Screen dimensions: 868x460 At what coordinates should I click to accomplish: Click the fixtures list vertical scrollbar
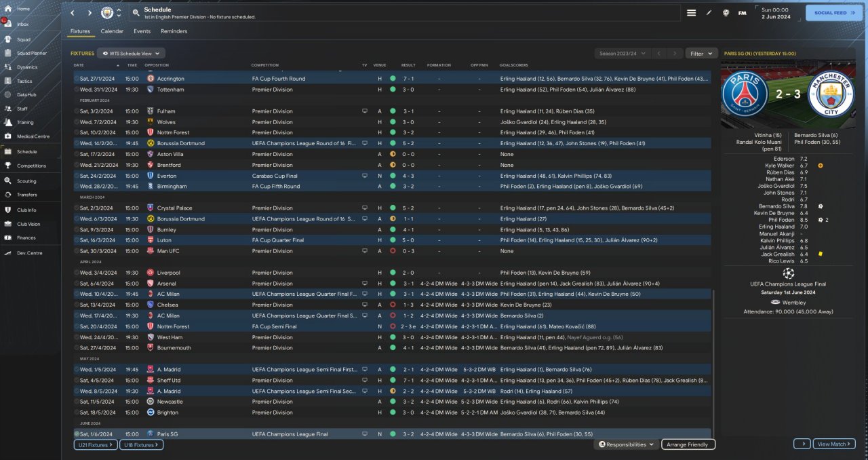(713, 360)
